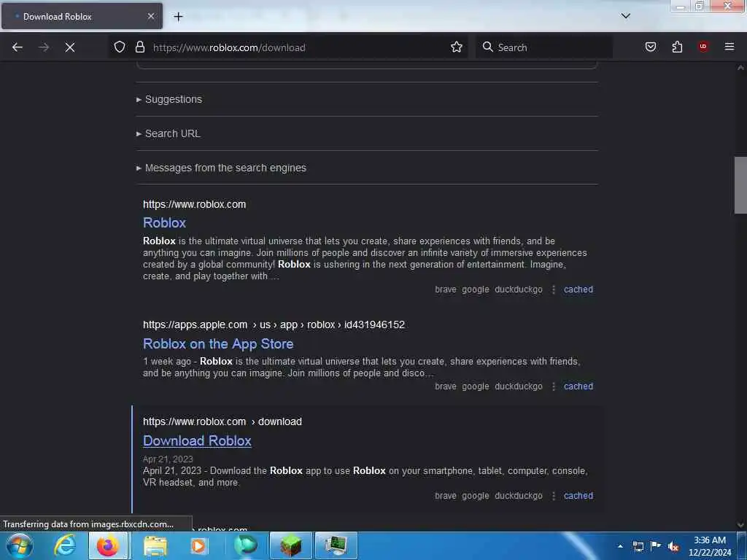This screenshot has width=747, height=560.
Task: Open the Download Roblox result link
Action: pyautogui.click(x=197, y=441)
